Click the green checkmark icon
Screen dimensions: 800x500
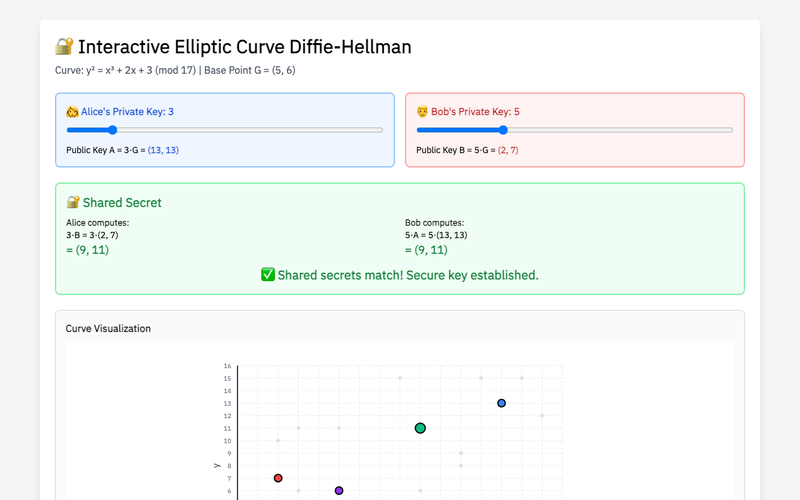[268, 274]
